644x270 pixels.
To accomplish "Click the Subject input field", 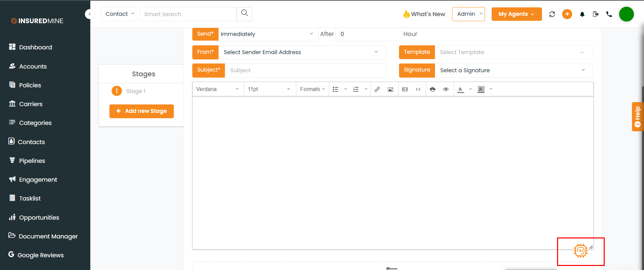I will (305, 71).
